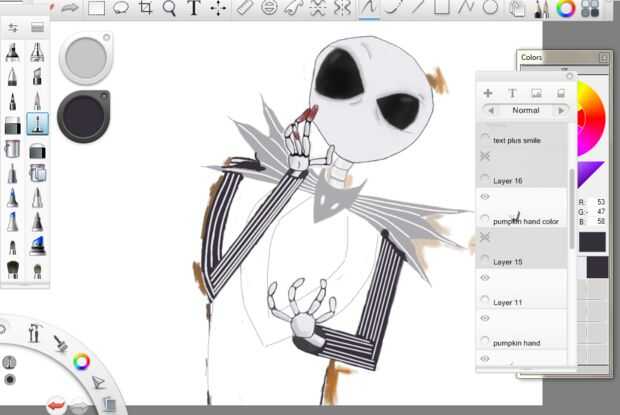Hide the pumpkin hand color layer eye
This screenshot has width=620, height=415.
[485, 196]
